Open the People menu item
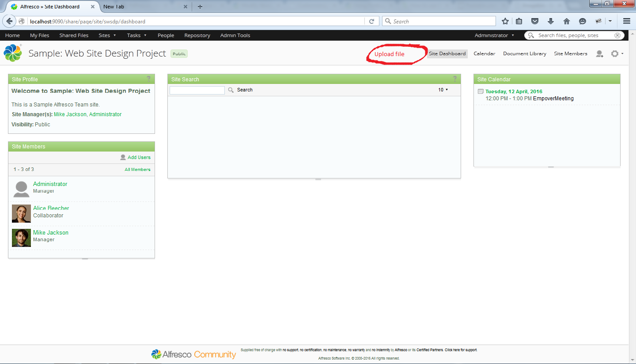 click(166, 35)
